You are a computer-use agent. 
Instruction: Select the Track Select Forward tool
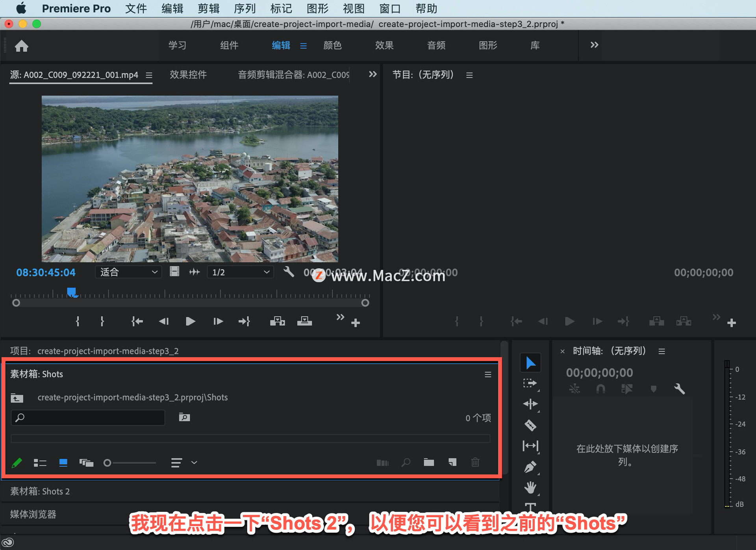[x=530, y=383]
